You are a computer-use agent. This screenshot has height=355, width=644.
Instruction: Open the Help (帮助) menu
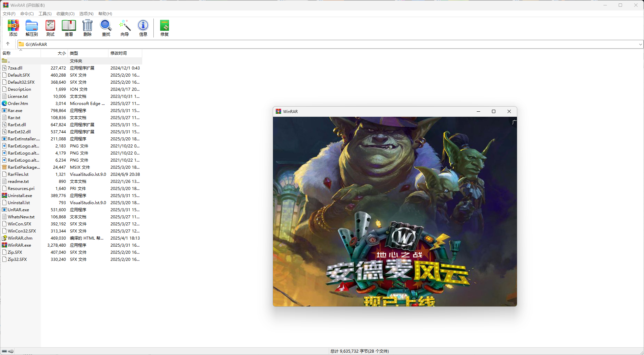tap(105, 14)
